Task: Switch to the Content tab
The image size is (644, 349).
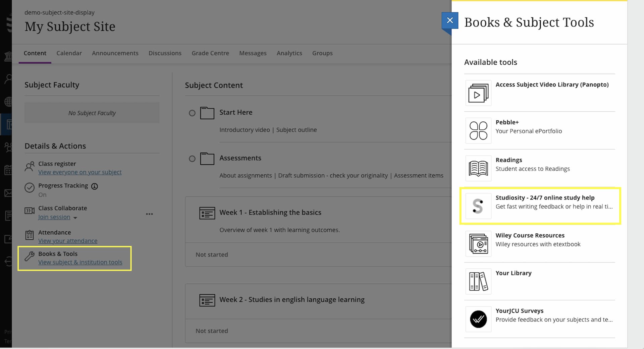Action: (x=35, y=53)
